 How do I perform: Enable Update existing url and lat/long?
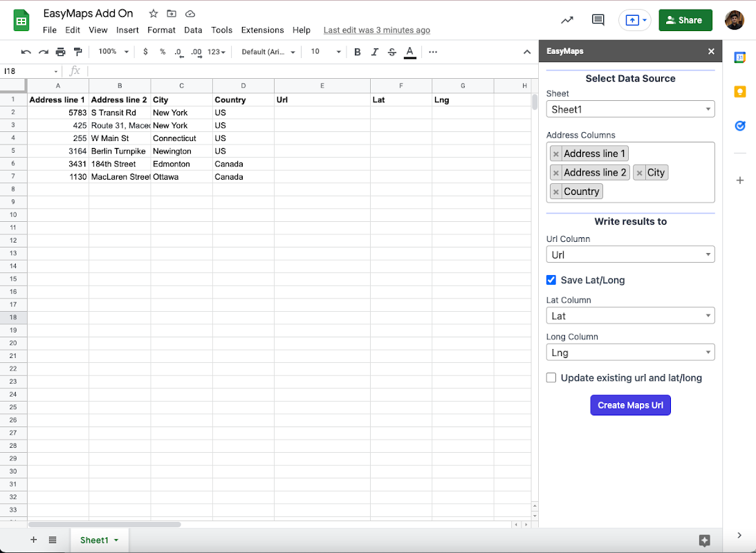[x=551, y=377]
